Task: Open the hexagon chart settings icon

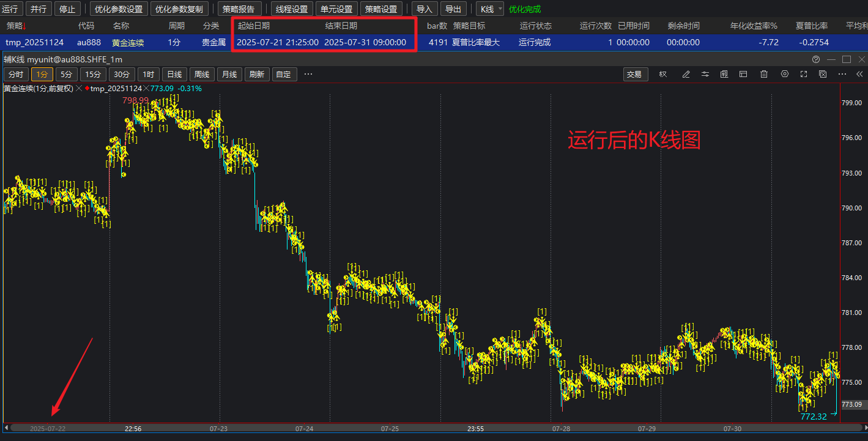Action: point(785,75)
